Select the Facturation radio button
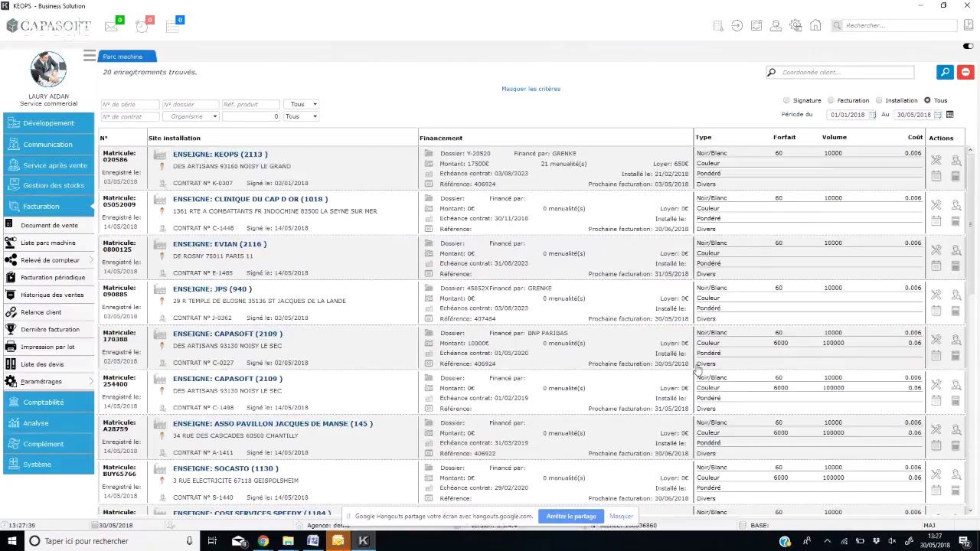 [x=831, y=100]
